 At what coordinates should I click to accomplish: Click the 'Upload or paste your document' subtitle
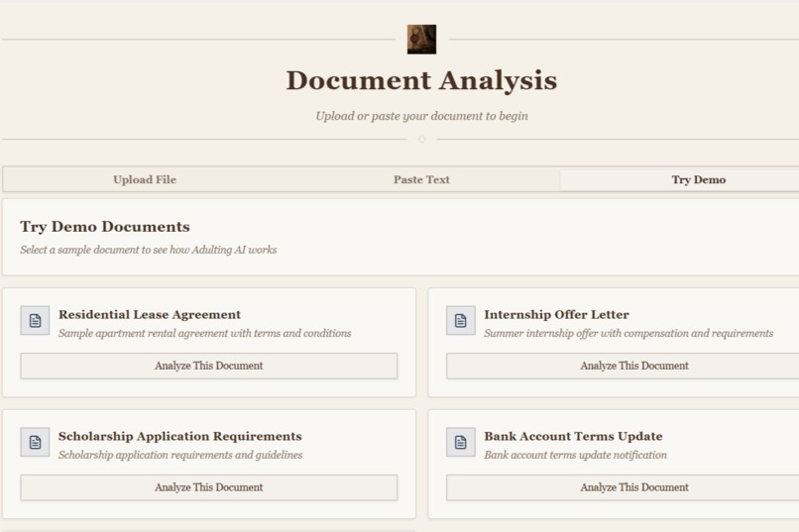click(x=421, y=116)
